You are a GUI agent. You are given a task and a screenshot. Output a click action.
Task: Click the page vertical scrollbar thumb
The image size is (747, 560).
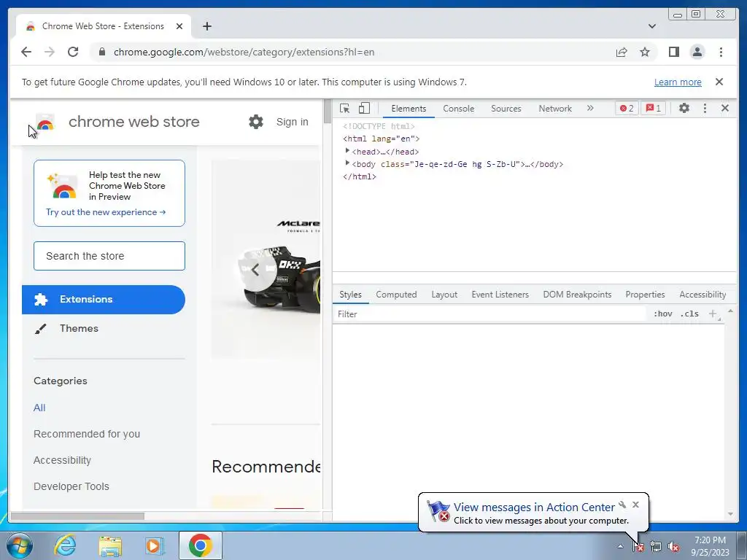(328, 112)
